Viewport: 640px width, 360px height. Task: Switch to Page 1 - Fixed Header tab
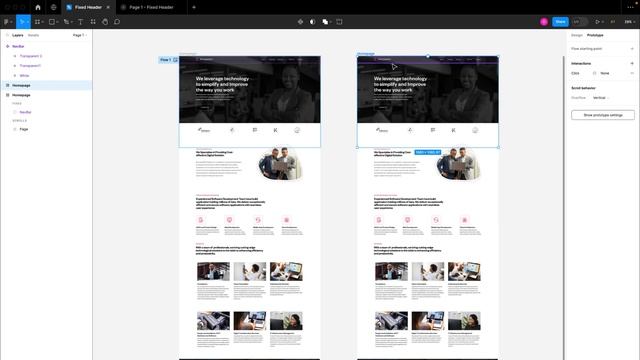pos(151,7)
